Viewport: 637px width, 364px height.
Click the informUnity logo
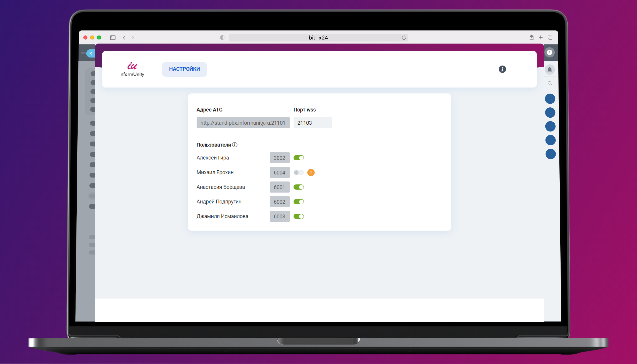pyautogui.click(x=132, y=69)
